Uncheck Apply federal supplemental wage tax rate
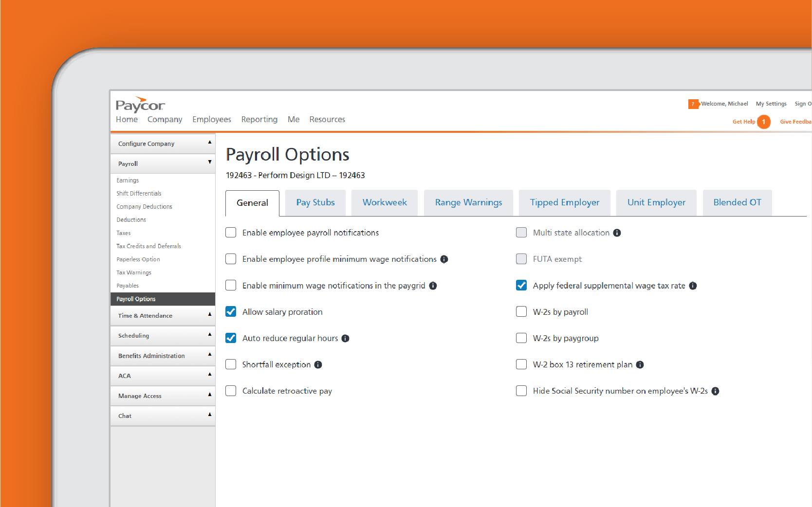The height and width of the screenshot is (507, 812). click(521, 285)
